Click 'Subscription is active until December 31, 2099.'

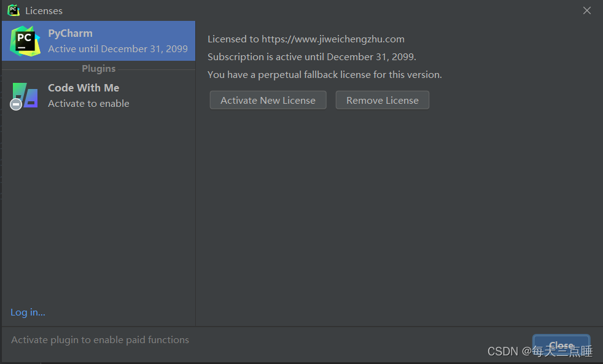[312, 57]
